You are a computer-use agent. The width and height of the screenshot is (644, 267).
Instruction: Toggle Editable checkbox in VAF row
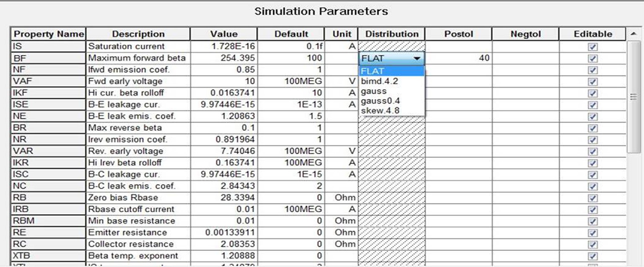592,82
